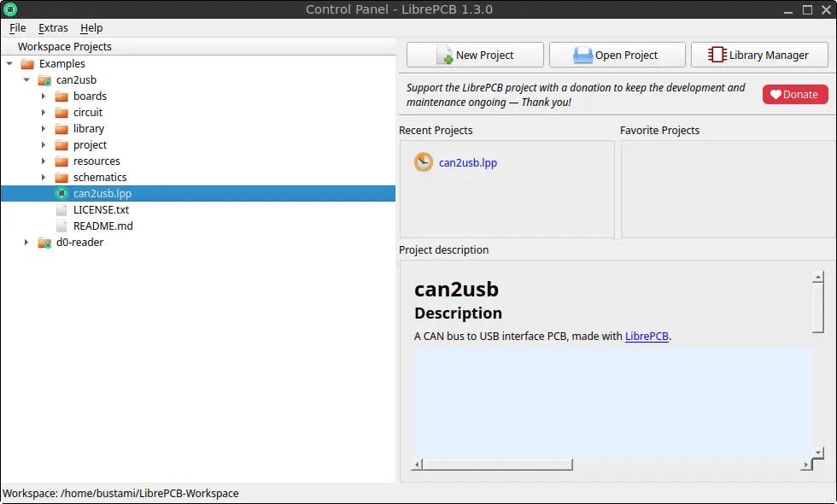Image resolution: width=837 pixels, height=504 pixels.
Task: Close the Control Panel window
Action: coord(826,9)
